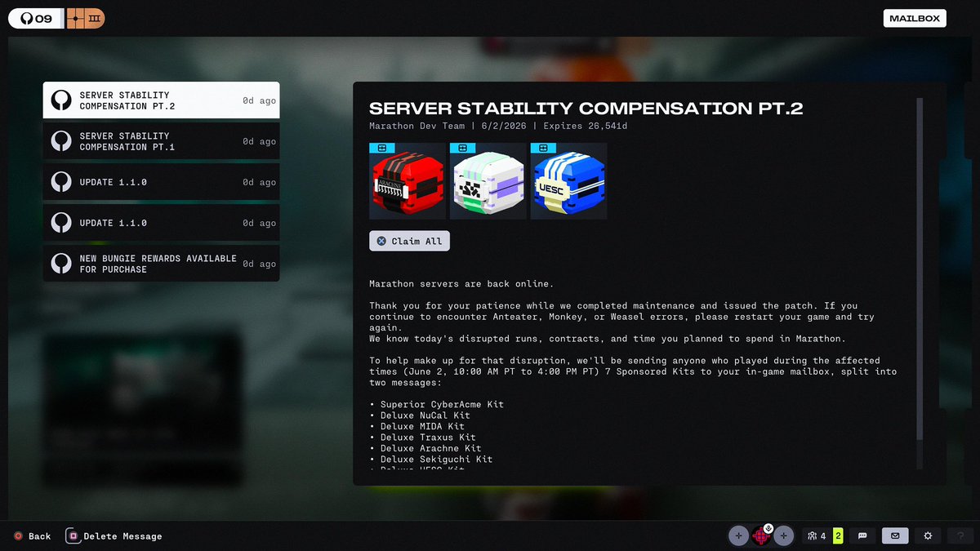
Task: Click the blue tag above the Arachne kit
Action: (381, 148)
